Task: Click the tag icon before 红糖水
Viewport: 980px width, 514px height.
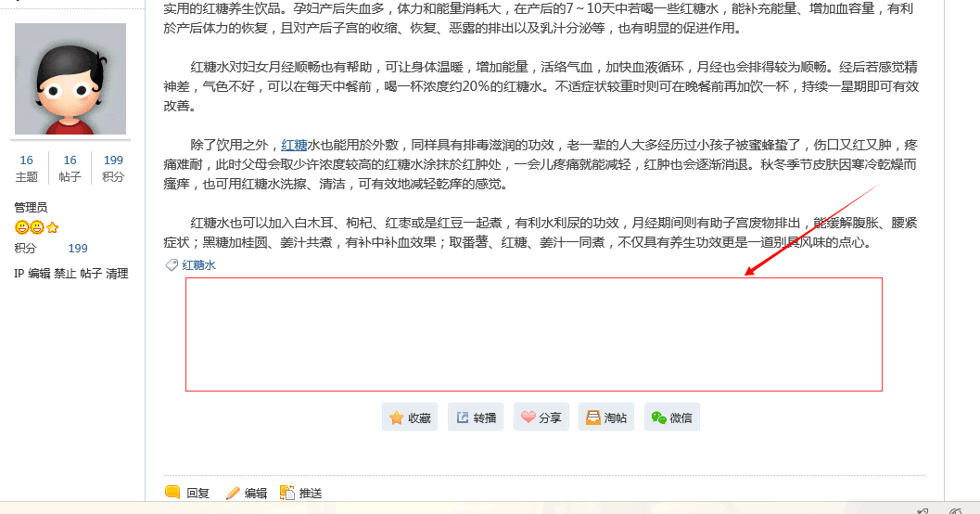Action: tap(172, 265)
